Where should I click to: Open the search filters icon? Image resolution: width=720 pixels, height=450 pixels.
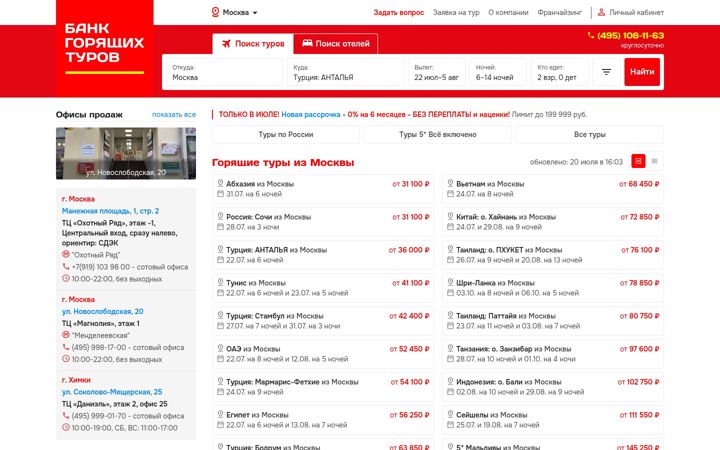(606, 72)
